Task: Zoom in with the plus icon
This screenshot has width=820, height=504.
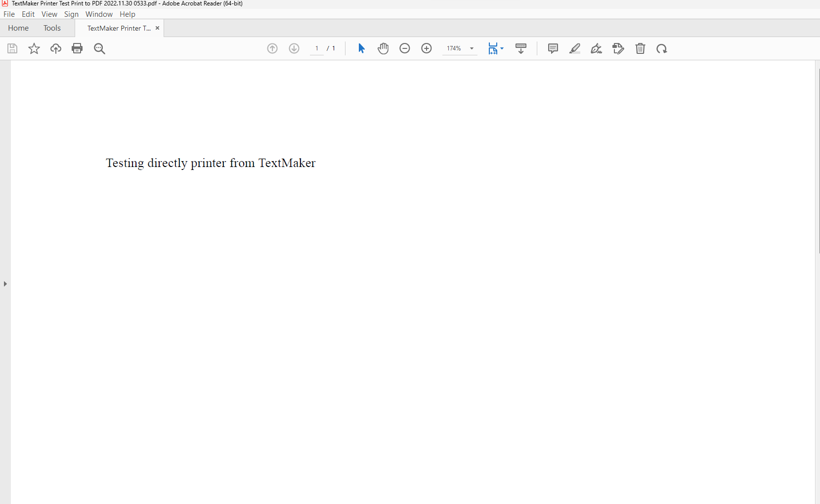Action: click(x=427, y=48)
